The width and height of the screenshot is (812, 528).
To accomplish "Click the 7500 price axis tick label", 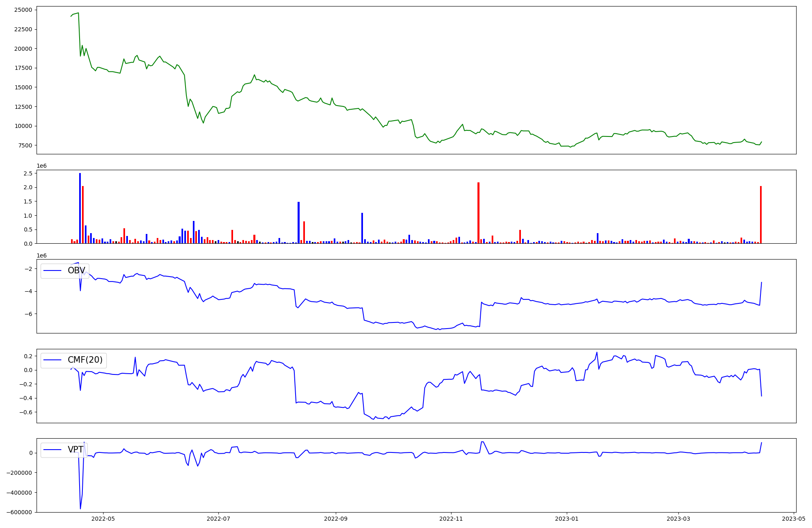I will click(x=25, y=145).
